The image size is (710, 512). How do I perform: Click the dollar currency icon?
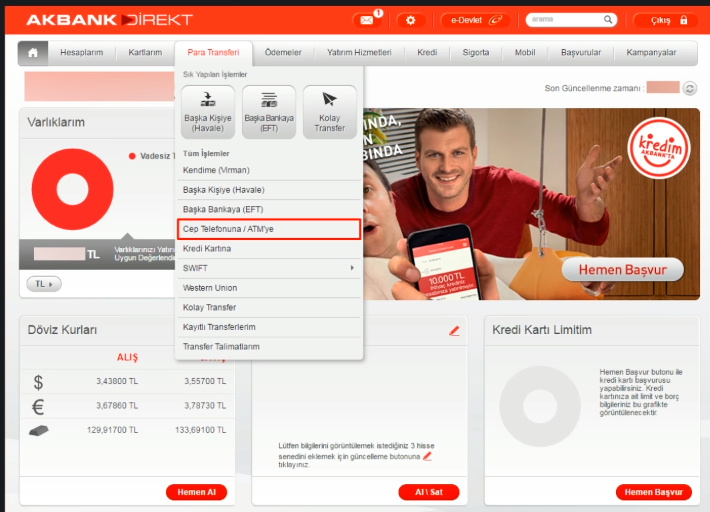38,382
